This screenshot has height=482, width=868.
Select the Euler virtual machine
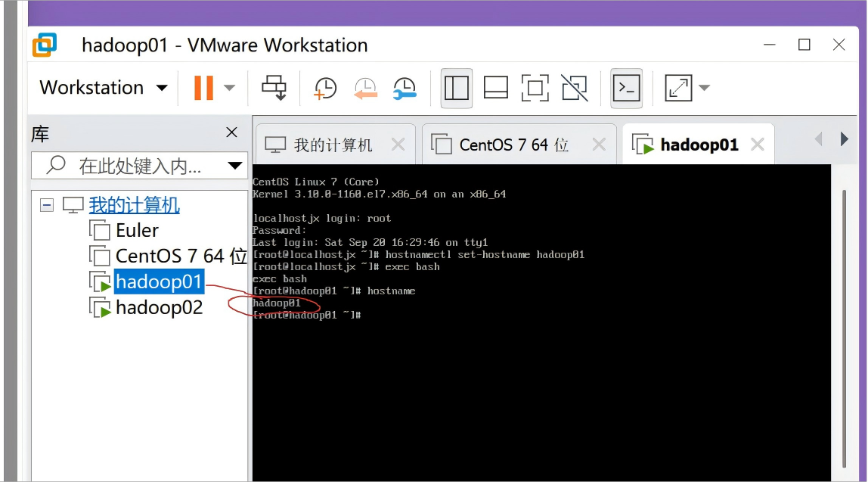coord(138,231)
